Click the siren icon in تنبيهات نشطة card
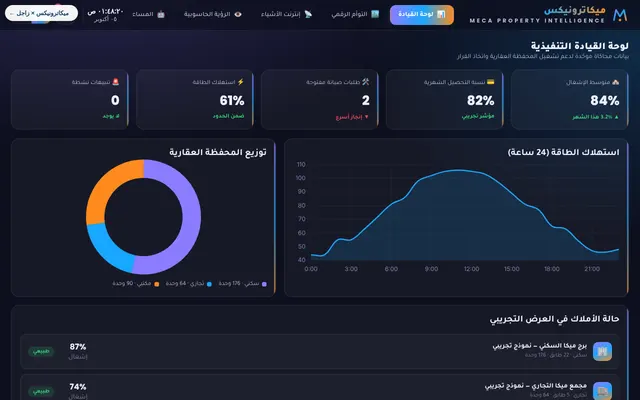640x400 pixels. [x=116, y=82]
